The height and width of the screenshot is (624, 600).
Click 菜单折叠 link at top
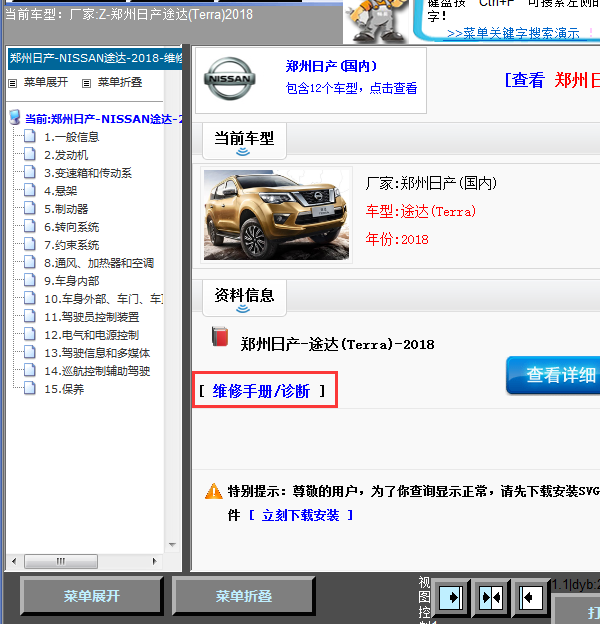pyautogui.click(x=120, y=82)
